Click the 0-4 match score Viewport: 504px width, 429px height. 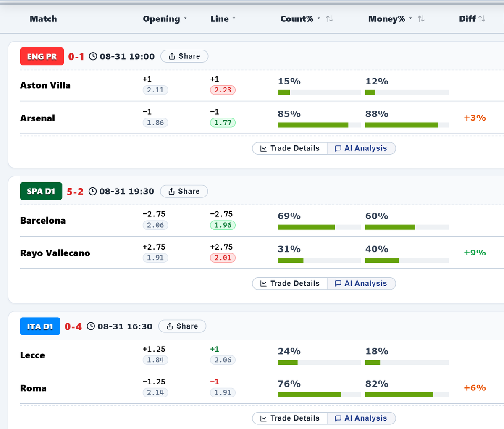[73, 326]
